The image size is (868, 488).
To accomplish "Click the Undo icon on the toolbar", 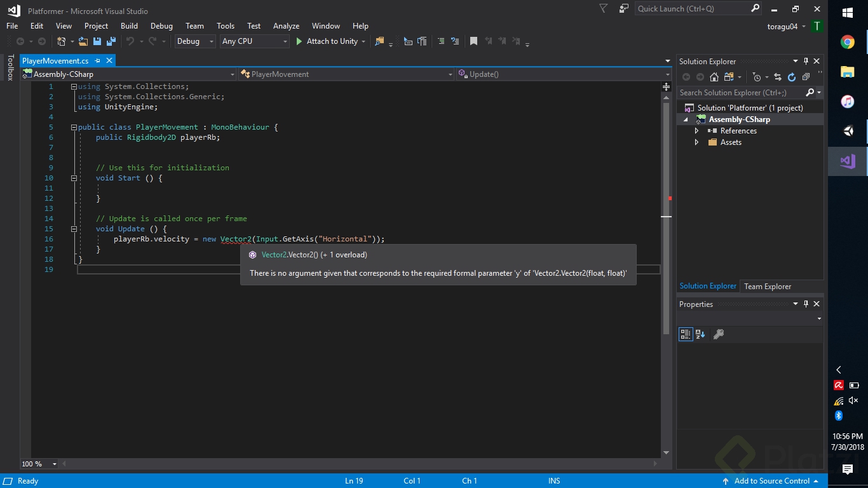I will (131, 41).
